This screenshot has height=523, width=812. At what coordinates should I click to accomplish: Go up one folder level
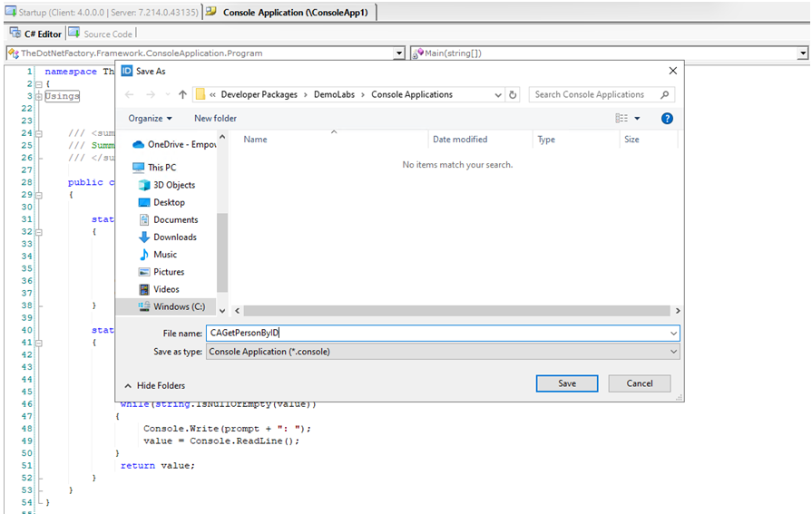click(x=182, y=94)
